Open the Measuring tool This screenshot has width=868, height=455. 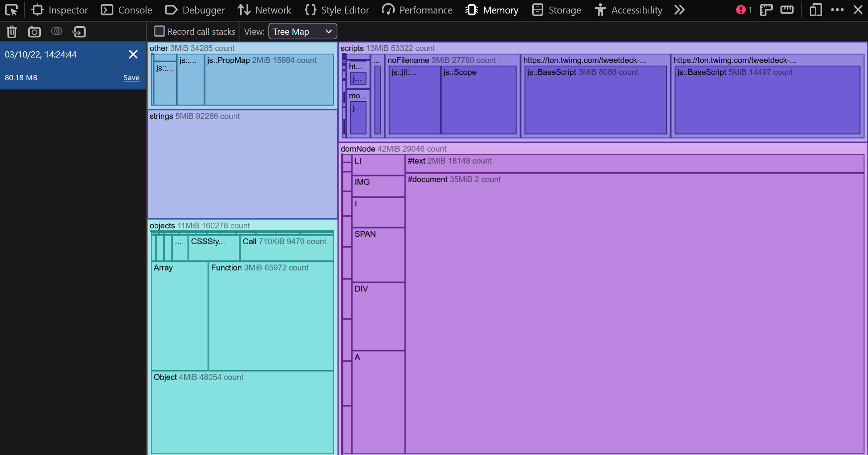(x=787, y=10)
